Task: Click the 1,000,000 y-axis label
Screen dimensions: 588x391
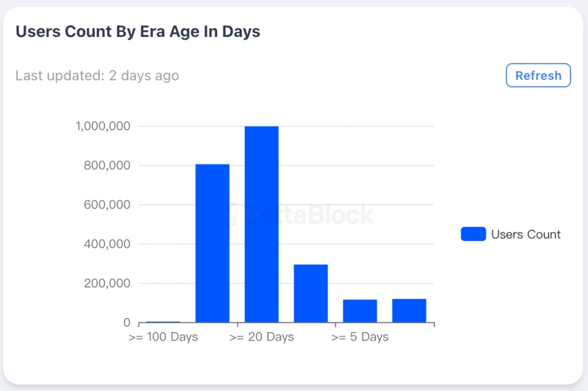Action: pos(103,126)
